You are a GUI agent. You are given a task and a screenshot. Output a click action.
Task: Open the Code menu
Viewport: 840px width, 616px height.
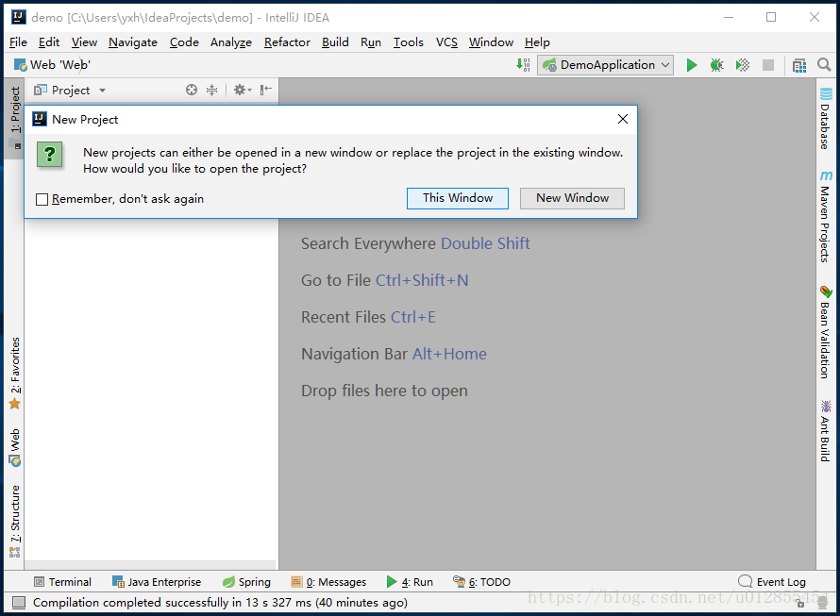pyautogui.click(x=184, y=42)
